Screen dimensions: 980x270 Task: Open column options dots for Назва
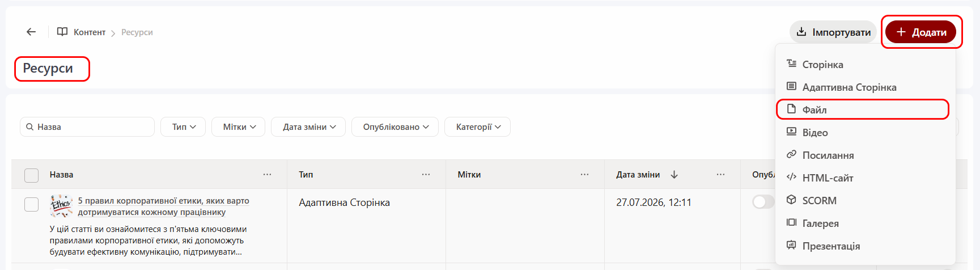[x=267, y=174]
